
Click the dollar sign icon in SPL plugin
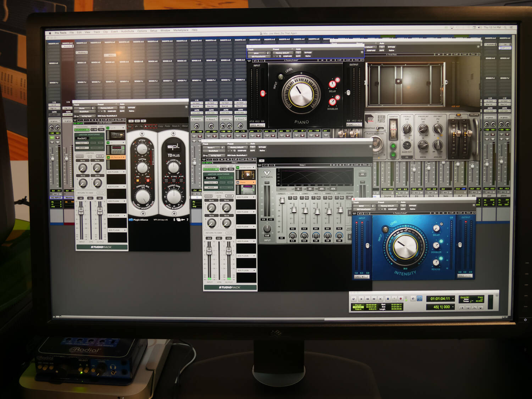pos(174,220)
